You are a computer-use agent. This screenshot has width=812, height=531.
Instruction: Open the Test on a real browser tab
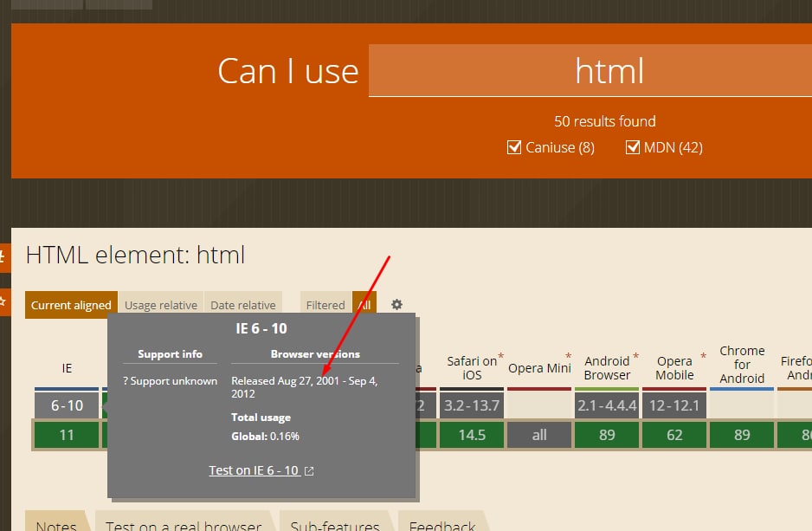184,523
